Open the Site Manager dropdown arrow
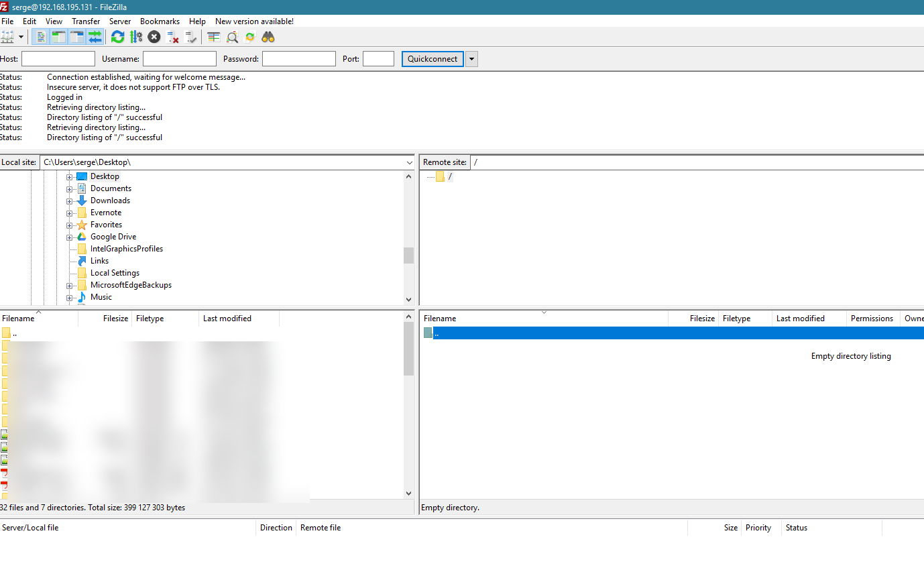924x572 pixels. (21, 37)
